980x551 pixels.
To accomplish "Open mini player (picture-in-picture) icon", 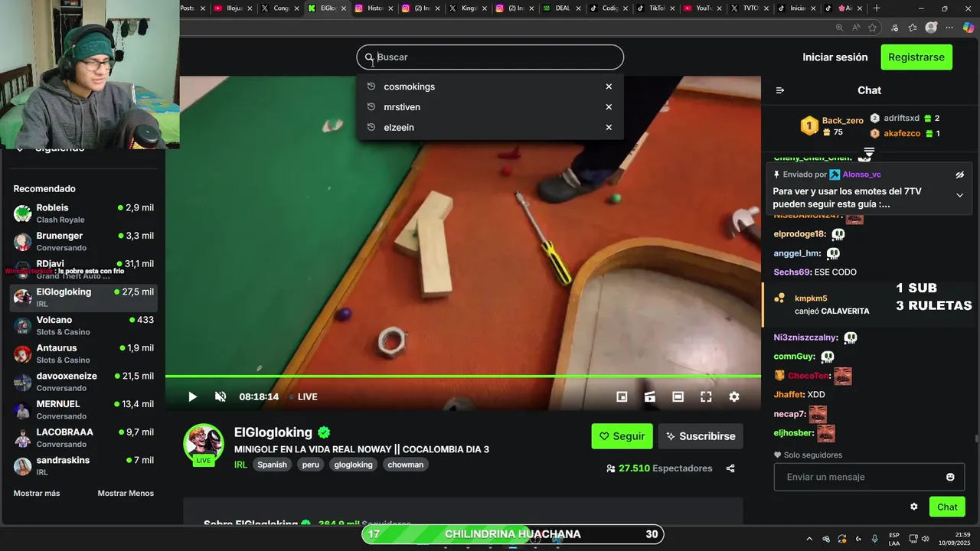I will pyautogui.click(x=622, y=396).
